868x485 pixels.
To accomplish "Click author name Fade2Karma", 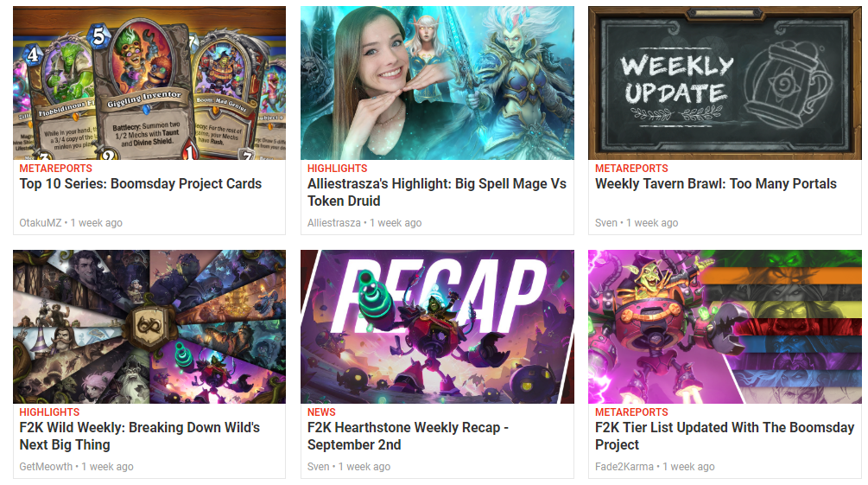I will click(x=624, y=467).
